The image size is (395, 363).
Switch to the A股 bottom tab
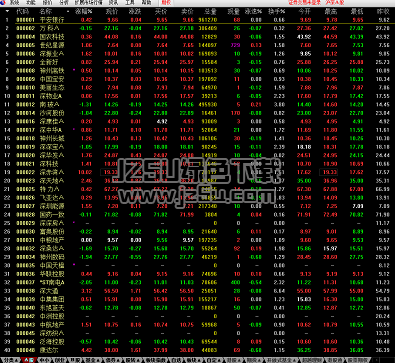[x=29, y=360]
